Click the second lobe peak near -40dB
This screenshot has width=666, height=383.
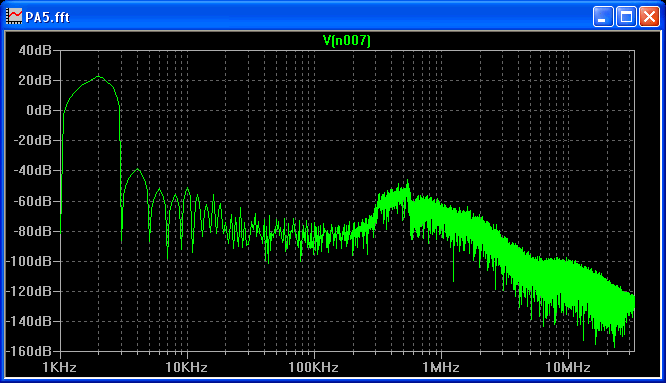tap(137, 169)
